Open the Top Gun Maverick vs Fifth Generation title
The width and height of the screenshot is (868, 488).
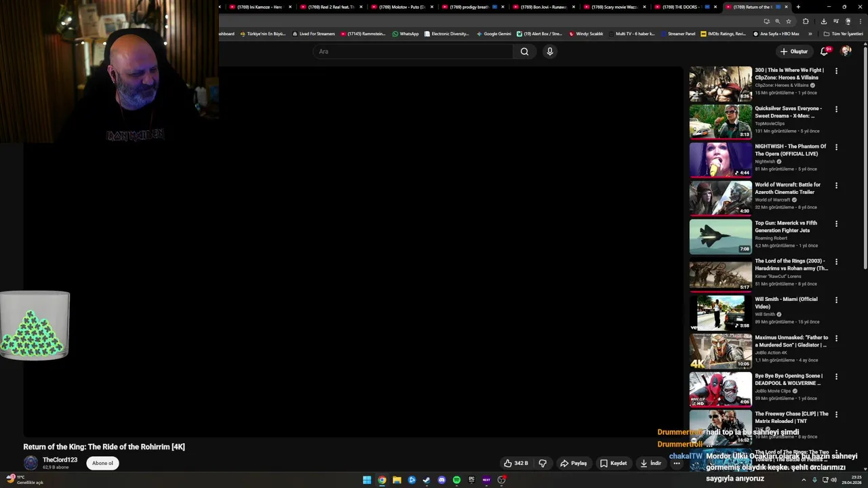[786, 226]
